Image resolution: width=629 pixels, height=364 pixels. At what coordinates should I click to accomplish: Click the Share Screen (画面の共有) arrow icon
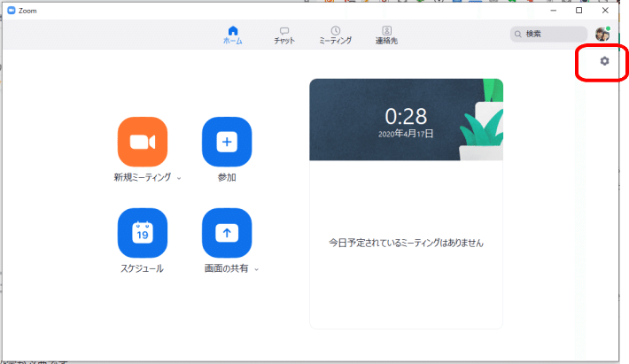(227, 233)
